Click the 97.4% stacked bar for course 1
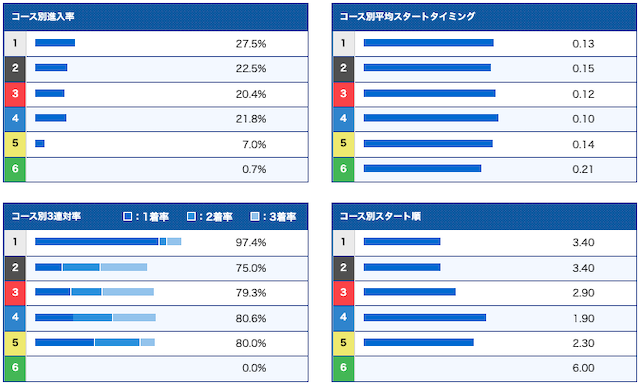Screen dimensions: 640x385 tap(108, 242)
